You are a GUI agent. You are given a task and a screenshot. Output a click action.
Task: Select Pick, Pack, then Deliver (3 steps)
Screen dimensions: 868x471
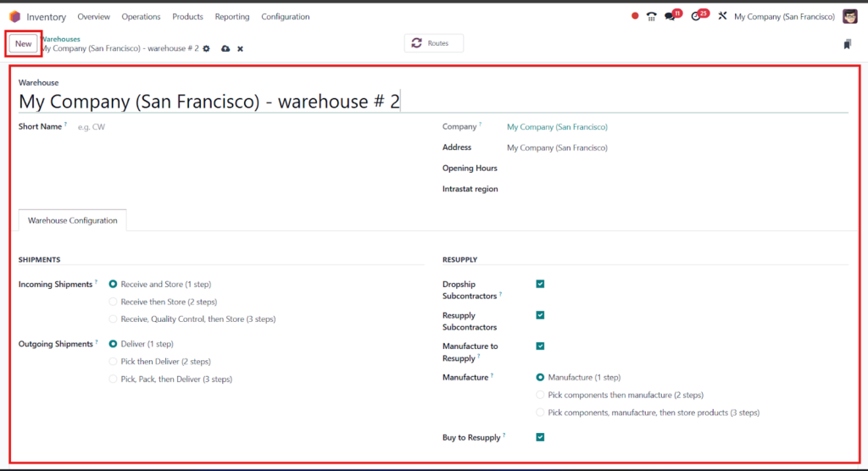[113, 380]
